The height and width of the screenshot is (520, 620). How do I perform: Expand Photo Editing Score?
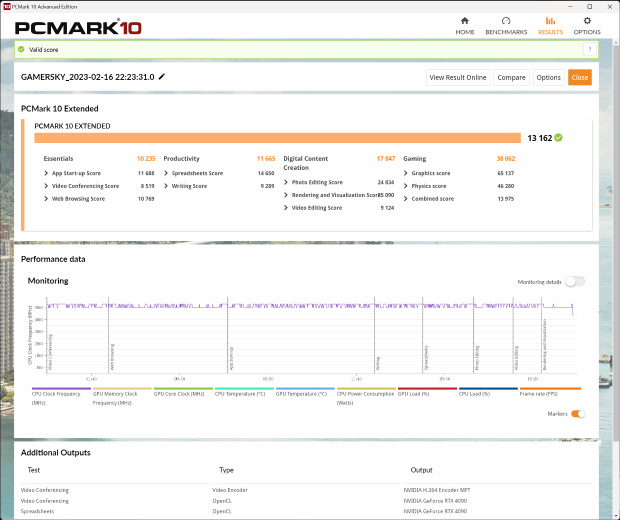285,182
